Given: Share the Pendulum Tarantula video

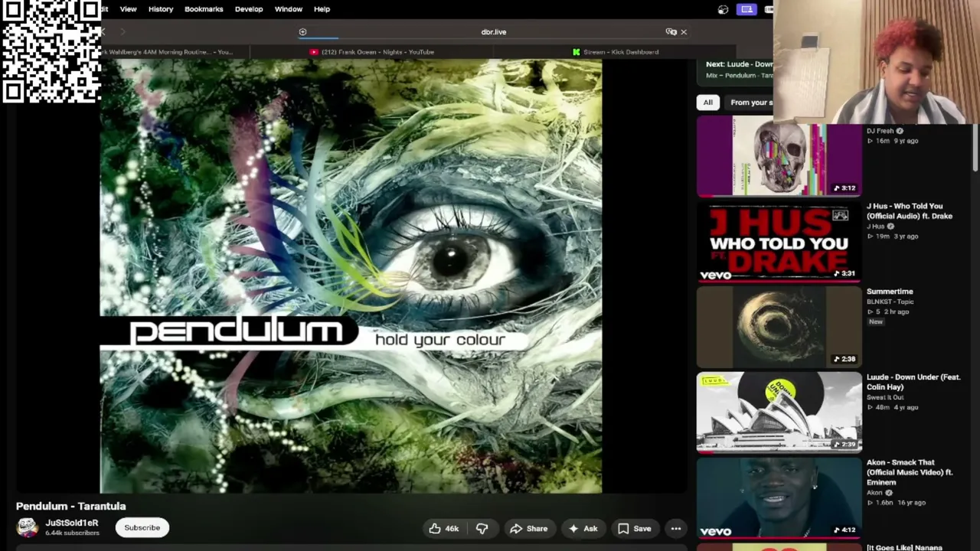Looking at the screenshot, I should tap(528, 528).
